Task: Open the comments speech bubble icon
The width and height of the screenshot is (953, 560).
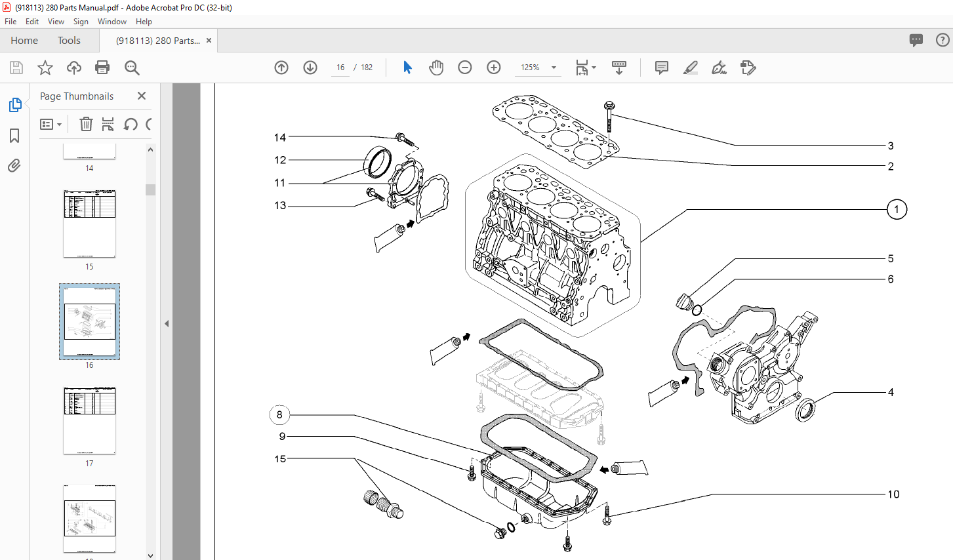Action: [x=916, y=41]
